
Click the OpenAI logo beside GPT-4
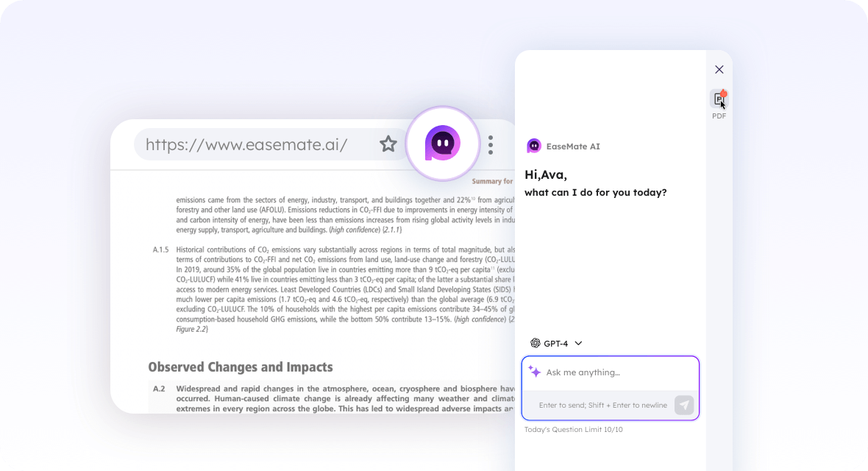pyautogui.click(x=536, y=343)
